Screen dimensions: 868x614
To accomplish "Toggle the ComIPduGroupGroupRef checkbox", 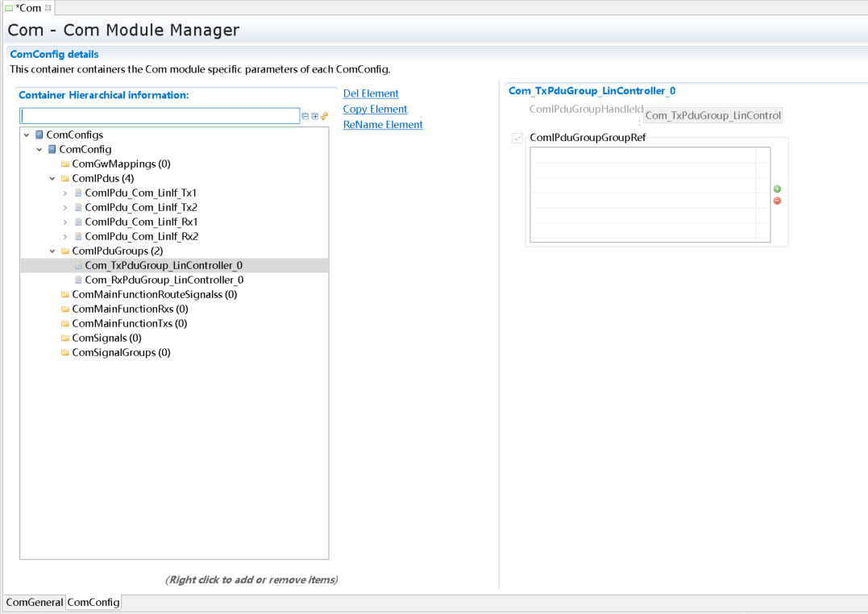I will 517,139.
